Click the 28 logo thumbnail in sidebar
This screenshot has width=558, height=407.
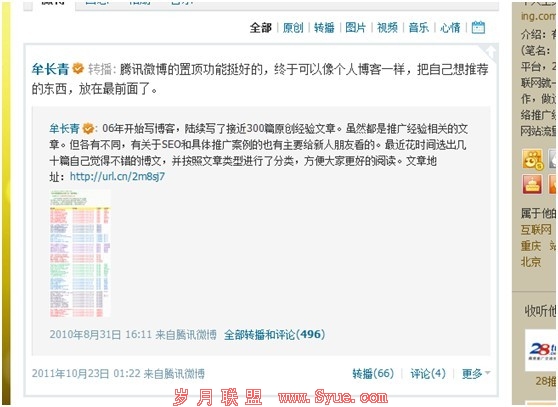pyautogui.click(x=541, y=350)
